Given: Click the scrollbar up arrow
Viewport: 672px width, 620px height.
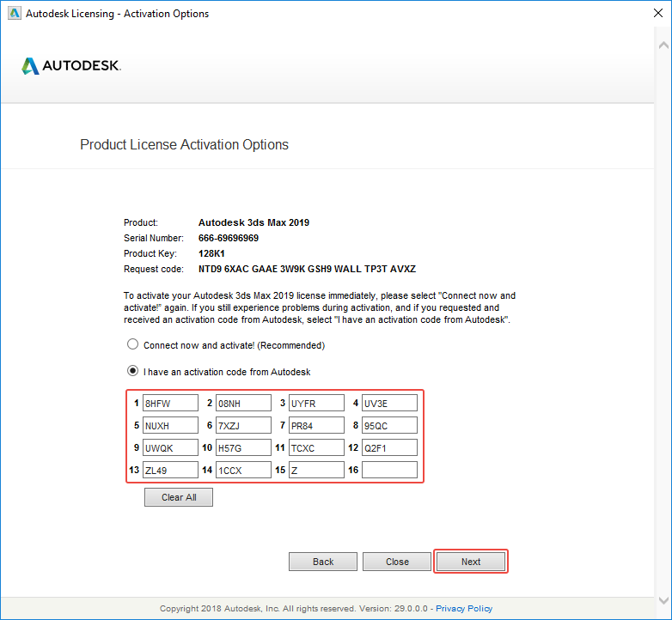Looking at the screenshot, I should pyautogui.click(x=663, y=46).
